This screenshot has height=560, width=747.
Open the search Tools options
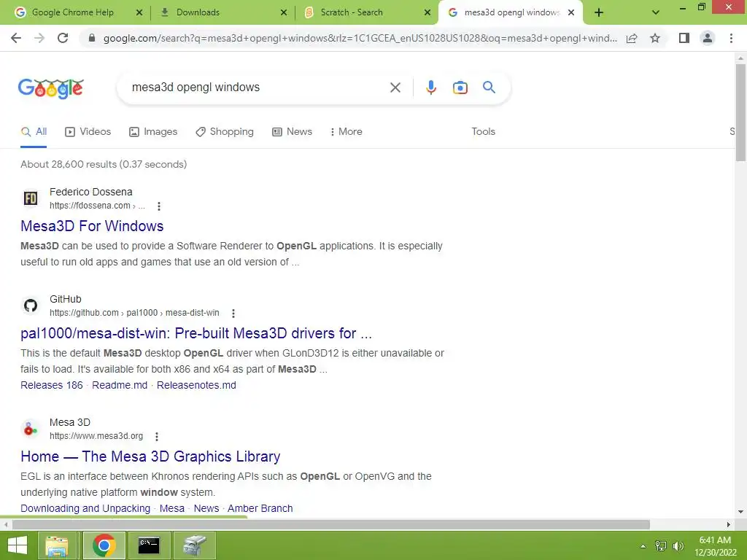[483, 132]
